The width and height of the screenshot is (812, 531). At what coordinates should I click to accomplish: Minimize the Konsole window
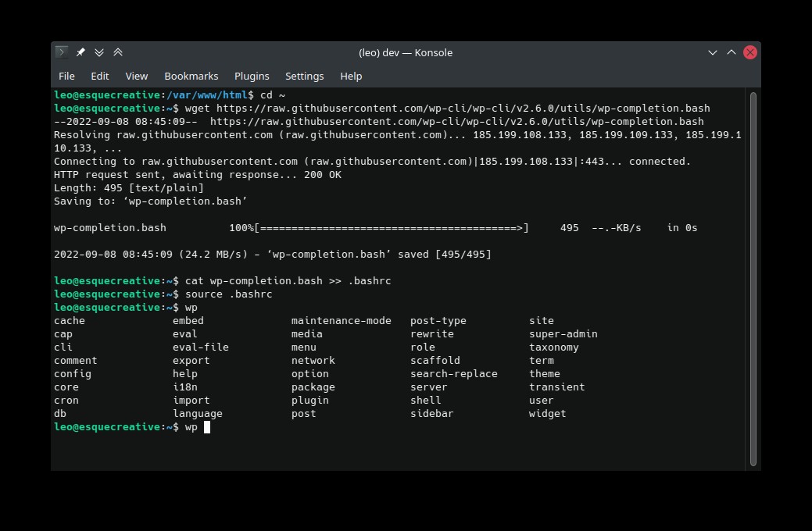coord(713,52)
